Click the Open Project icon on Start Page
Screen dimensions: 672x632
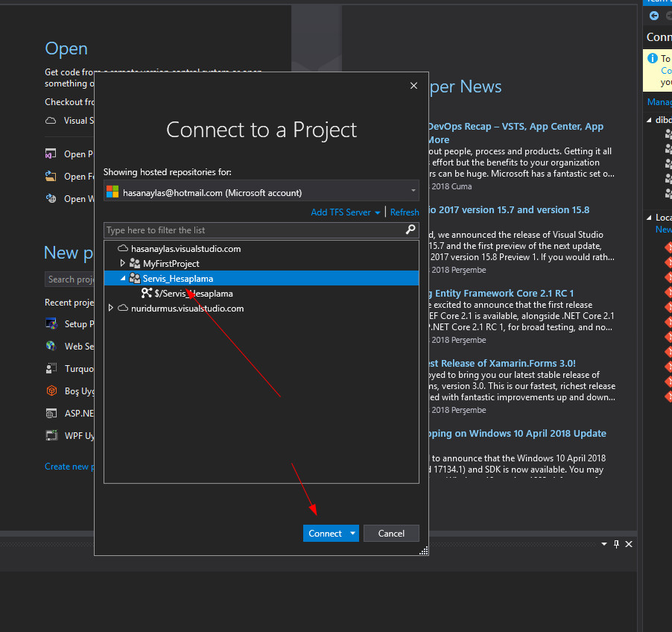[x=51, y=154]
